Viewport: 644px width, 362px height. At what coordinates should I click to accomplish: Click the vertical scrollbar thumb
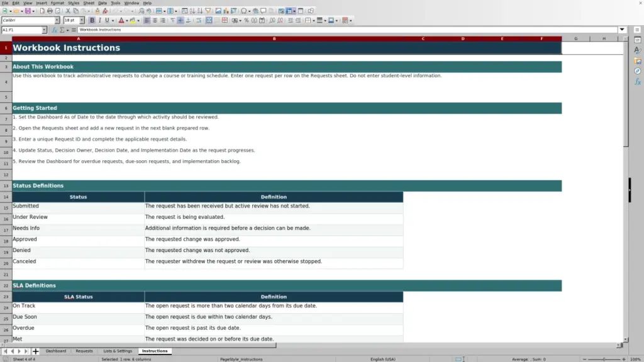pos(626,94)
